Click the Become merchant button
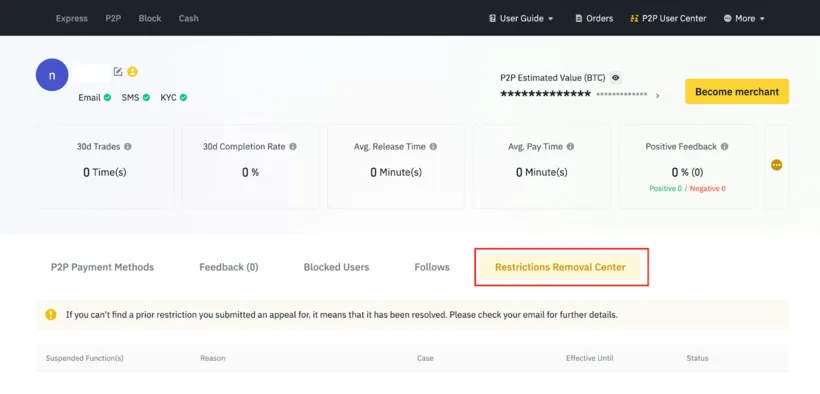 pos(737,92)
